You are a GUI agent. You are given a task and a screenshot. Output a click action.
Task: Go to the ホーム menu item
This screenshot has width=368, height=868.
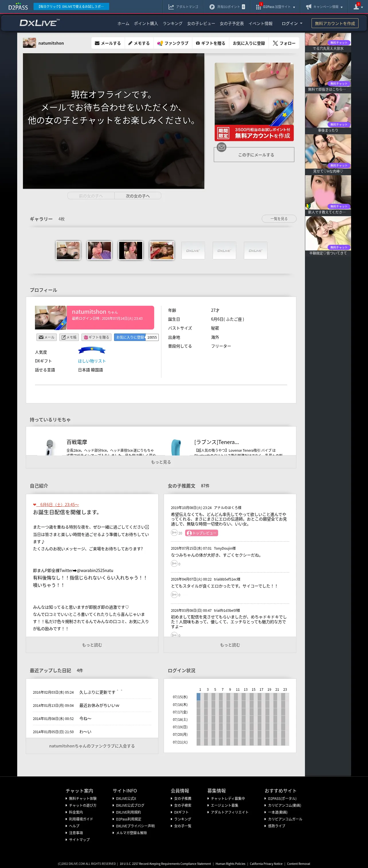click(123, 23)
